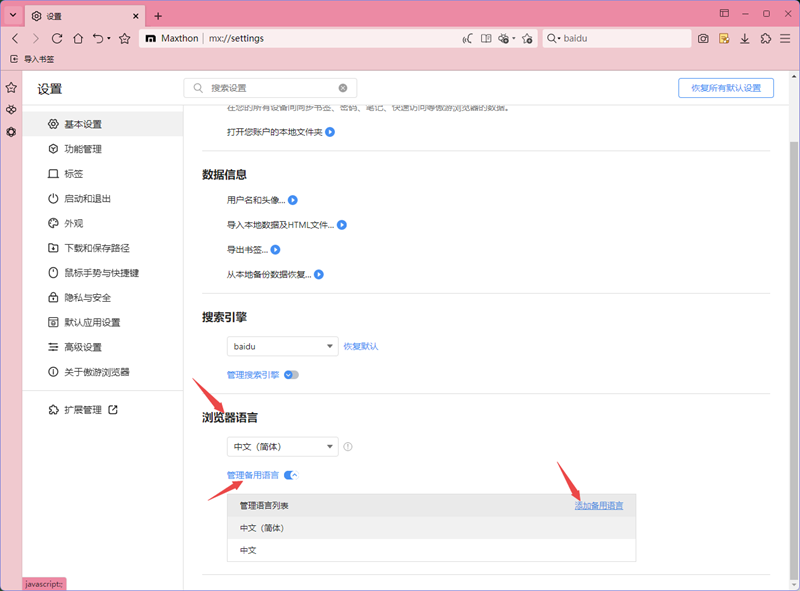Go forward with the forward arrow

[x=35, y=38]
